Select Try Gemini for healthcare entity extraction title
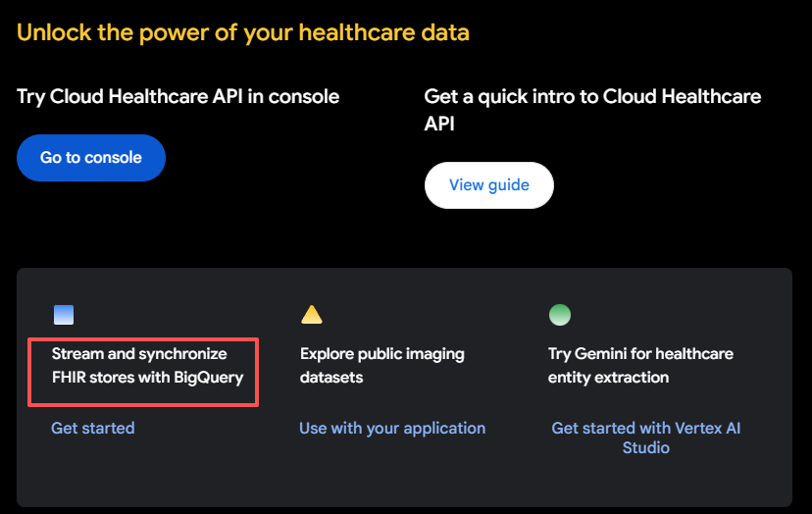 point(640,365)
